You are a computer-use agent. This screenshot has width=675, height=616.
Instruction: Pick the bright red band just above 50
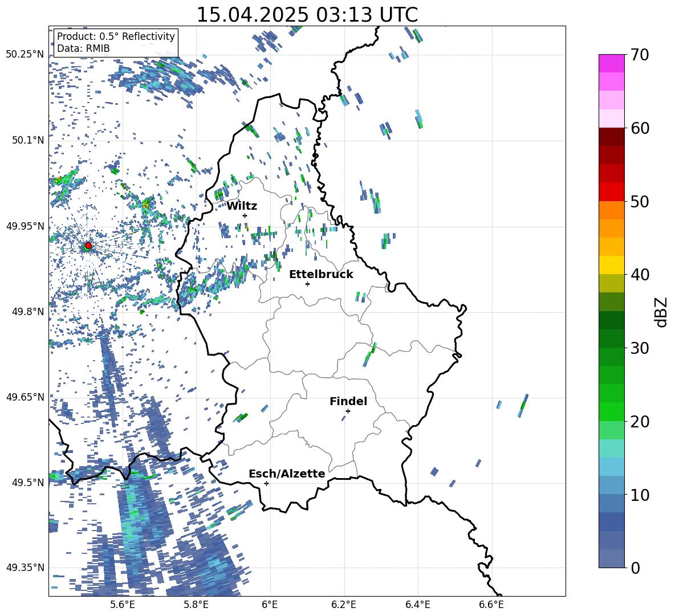611,192
